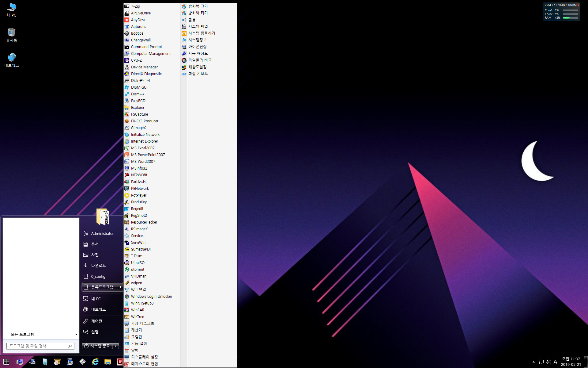The height and width of the screenshot is (368, 588).
Task: Open ResourceHacker entry
Action: (152, 222)
